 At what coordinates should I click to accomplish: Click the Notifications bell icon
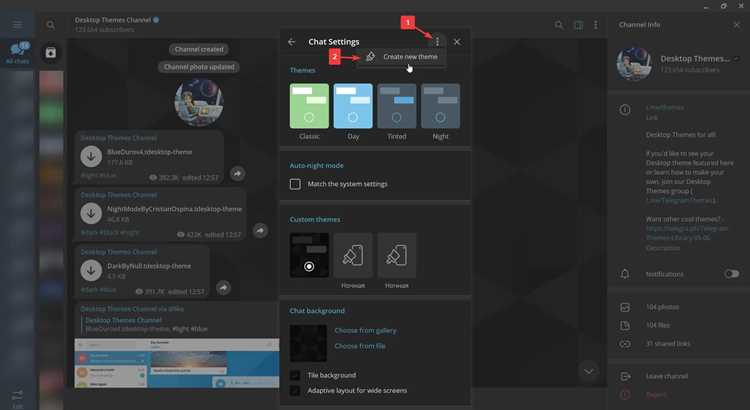tap(625, 274)
